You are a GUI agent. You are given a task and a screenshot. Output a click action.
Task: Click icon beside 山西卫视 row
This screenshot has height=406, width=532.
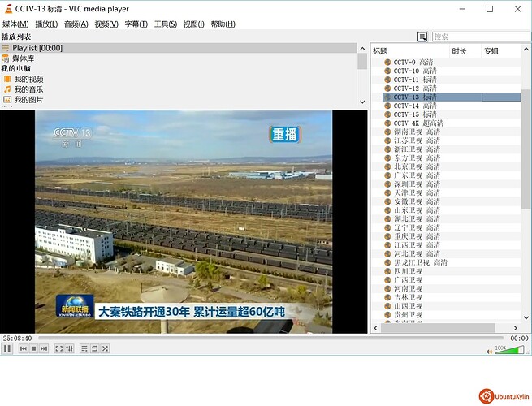tap(387, 306)
